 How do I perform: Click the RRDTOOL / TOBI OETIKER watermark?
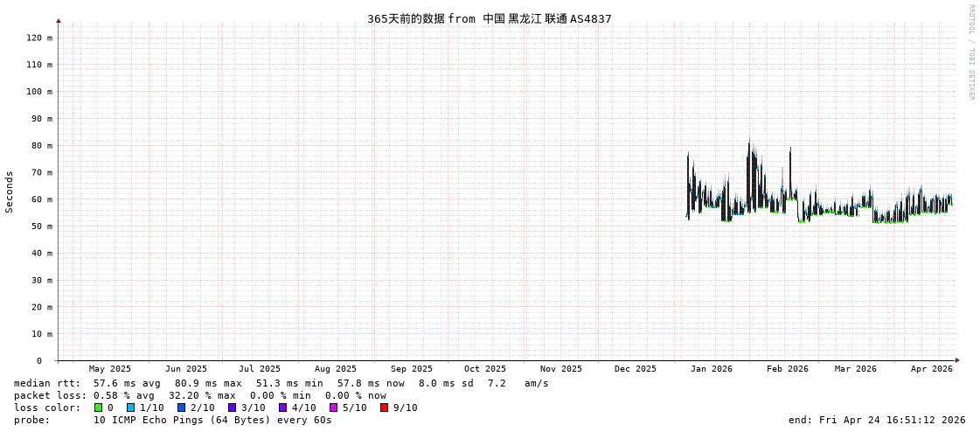[x=970, y=52]
